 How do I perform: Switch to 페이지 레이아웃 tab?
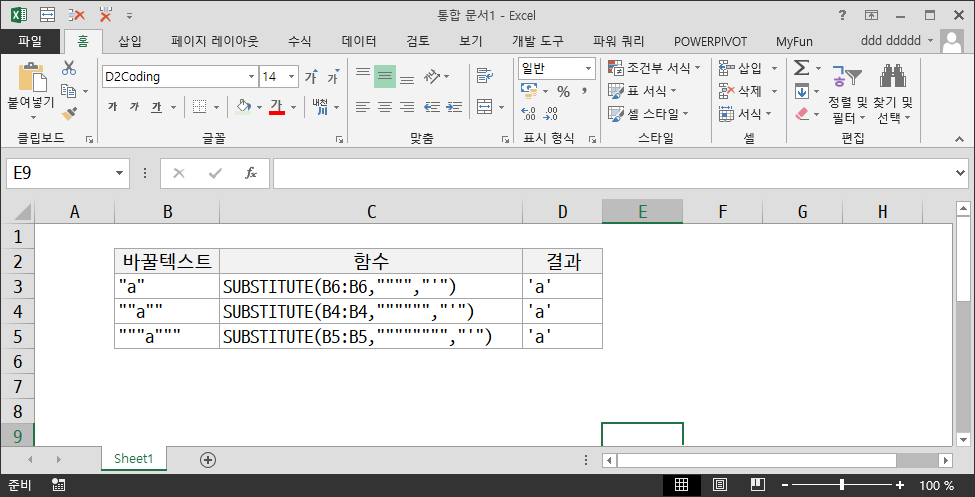click(215, 42)
